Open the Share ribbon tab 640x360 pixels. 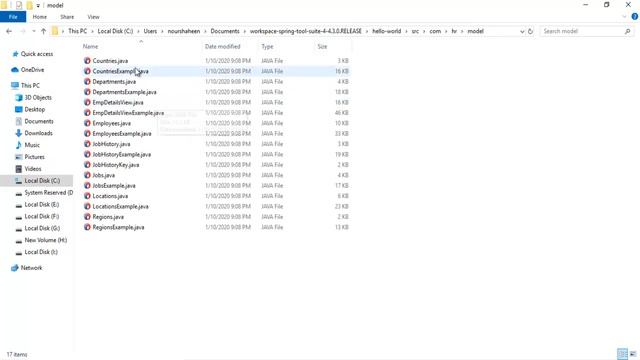click(67, 17)
